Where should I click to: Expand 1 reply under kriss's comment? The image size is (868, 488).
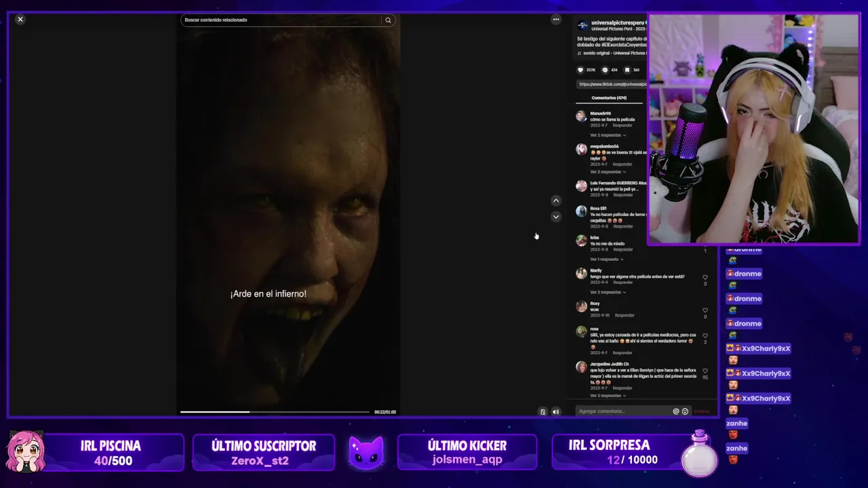coord(606,259)
